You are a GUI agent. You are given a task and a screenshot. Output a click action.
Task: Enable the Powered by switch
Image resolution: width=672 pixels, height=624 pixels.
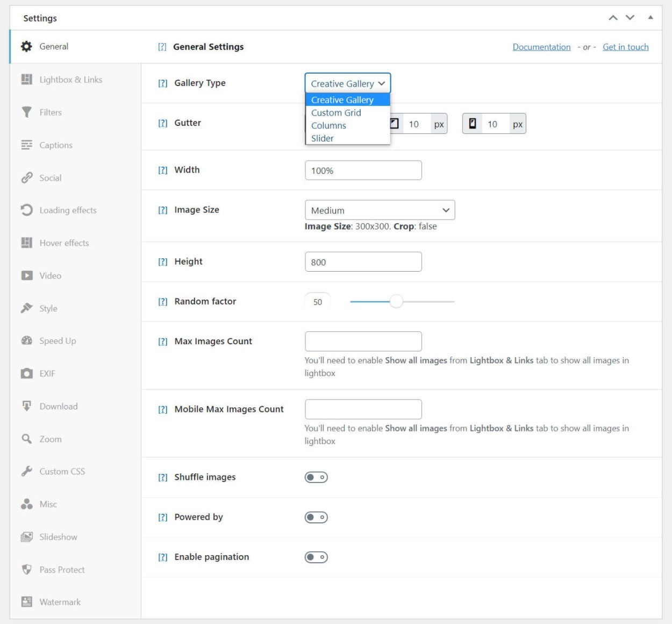[x=316, y=517]
